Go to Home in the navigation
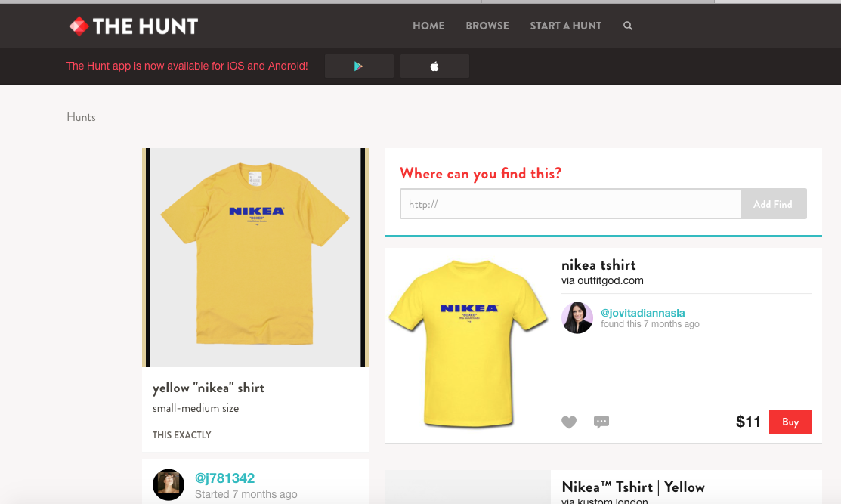 428,26
